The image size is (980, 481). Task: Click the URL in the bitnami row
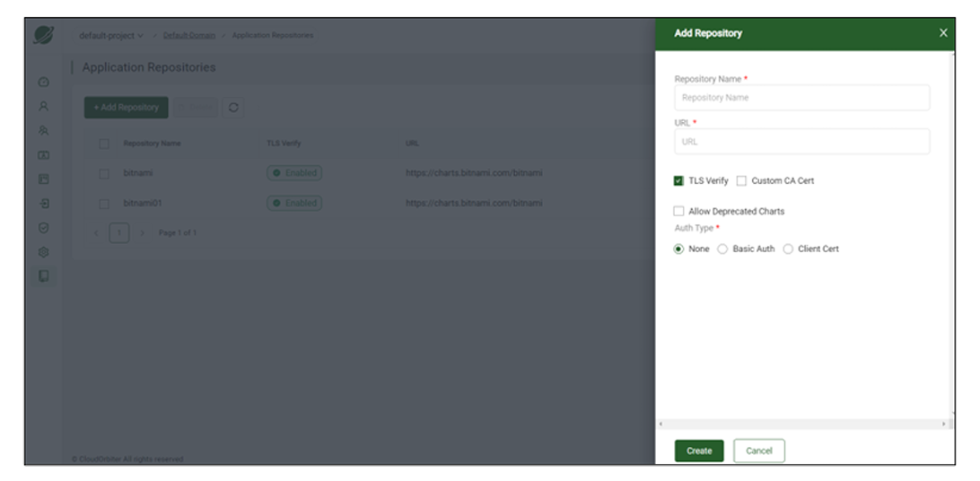point(474,173)
